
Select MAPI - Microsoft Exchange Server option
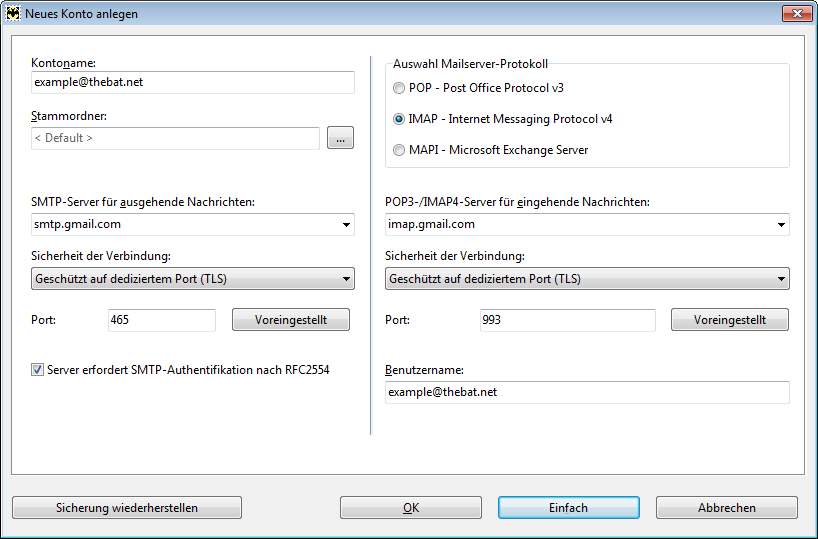pyautogui.click(x=400, y=150)
